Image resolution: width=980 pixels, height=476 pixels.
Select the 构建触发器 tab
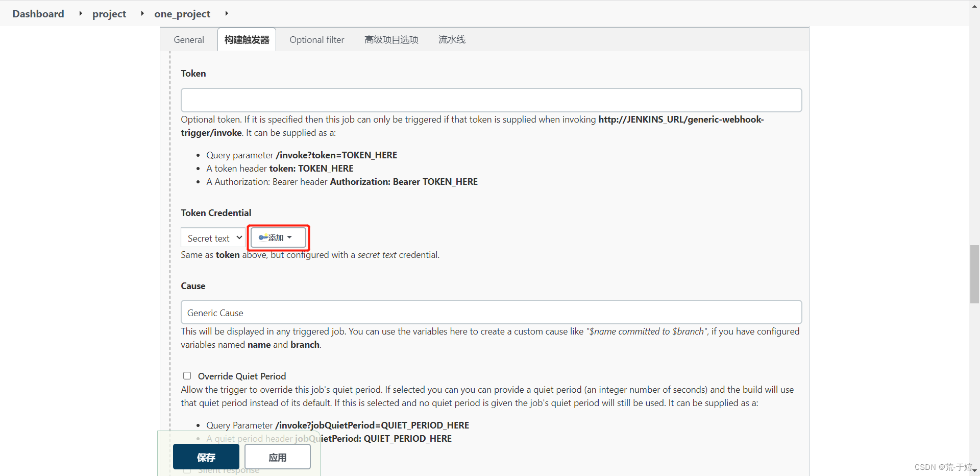247,40
